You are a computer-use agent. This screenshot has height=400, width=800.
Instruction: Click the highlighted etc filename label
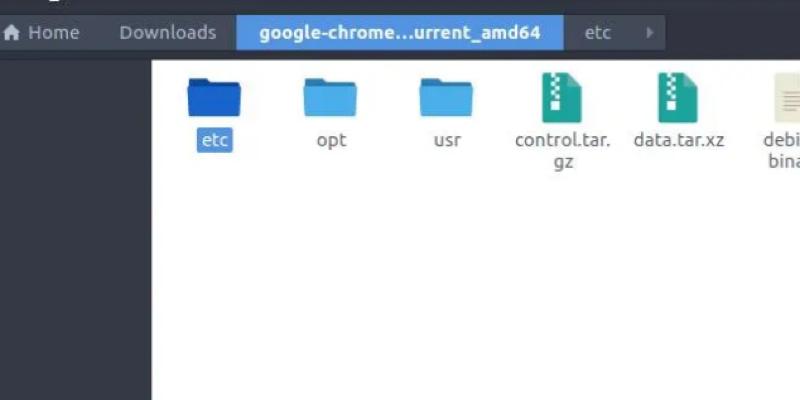point(215,140)
